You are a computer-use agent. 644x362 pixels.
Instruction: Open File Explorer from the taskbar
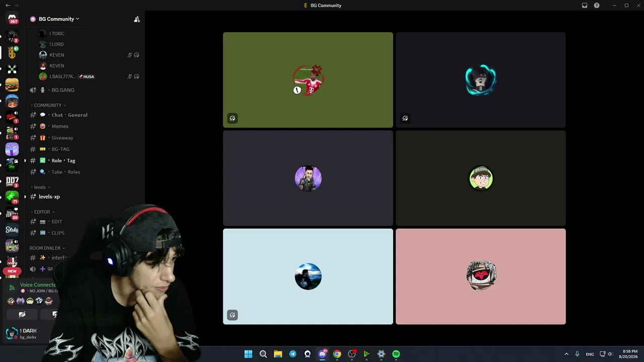click(x=278, y=354)
